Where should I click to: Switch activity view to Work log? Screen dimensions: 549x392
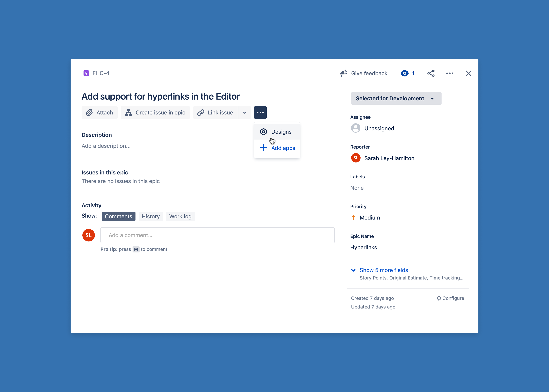click(180, 216)
